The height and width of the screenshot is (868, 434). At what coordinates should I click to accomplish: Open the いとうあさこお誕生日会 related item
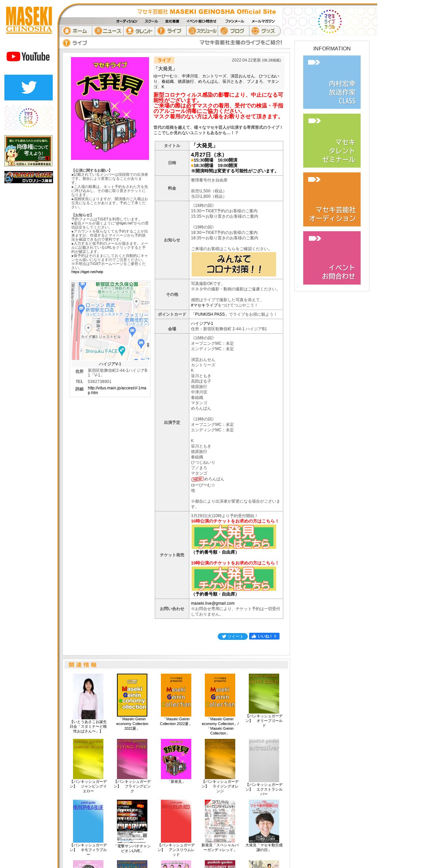click(88, 696)
